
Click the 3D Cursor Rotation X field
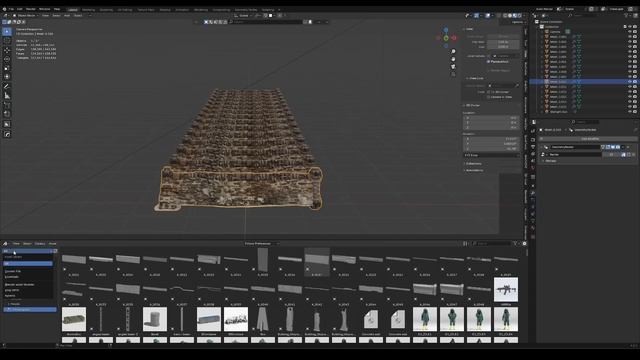pyautogui.click(x=492, y=139)
